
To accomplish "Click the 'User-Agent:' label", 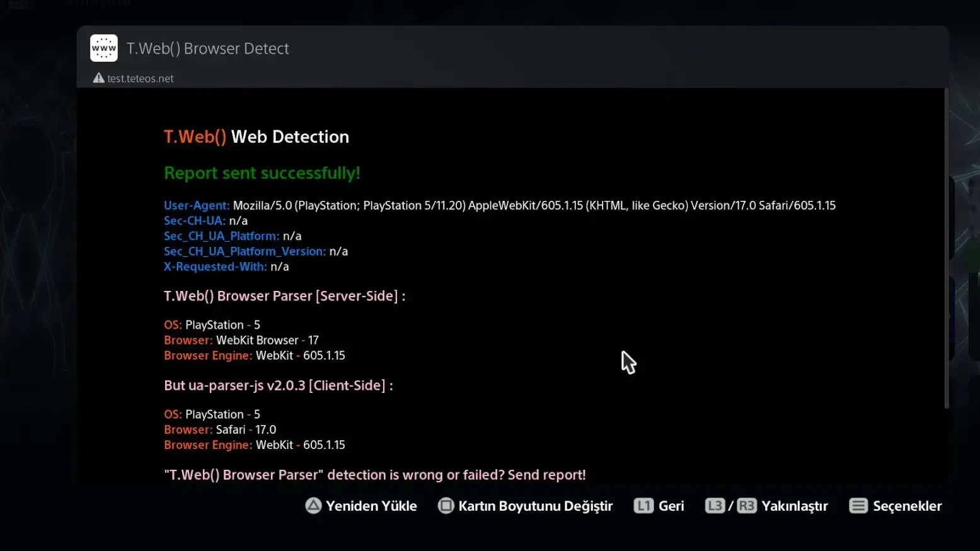I will click(x=197, y=205).
